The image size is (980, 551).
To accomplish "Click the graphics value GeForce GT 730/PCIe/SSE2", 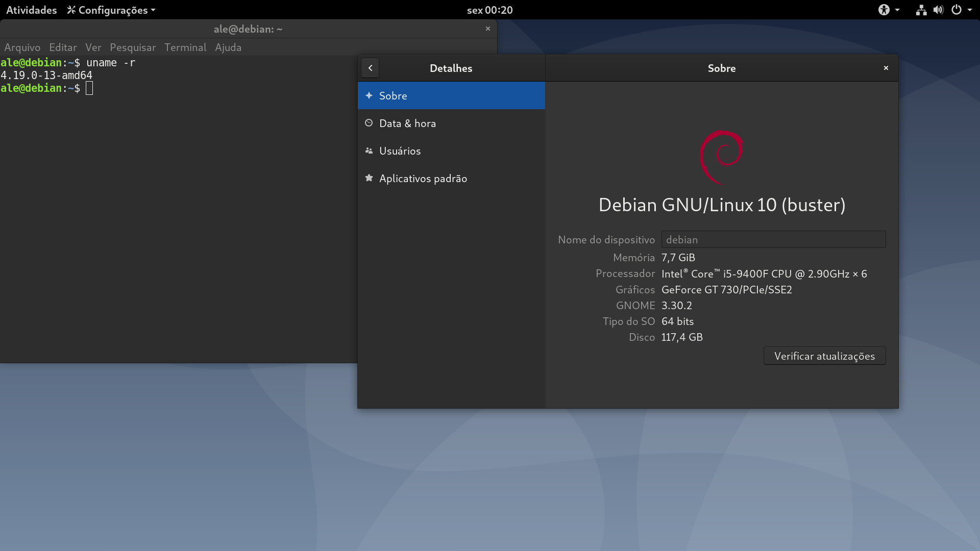I will coord(727,289).
